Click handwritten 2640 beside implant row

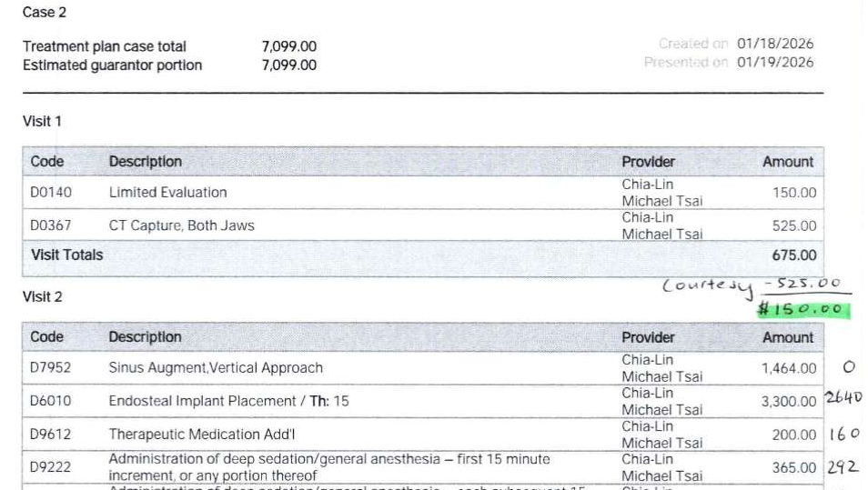(x=843, y=398)
